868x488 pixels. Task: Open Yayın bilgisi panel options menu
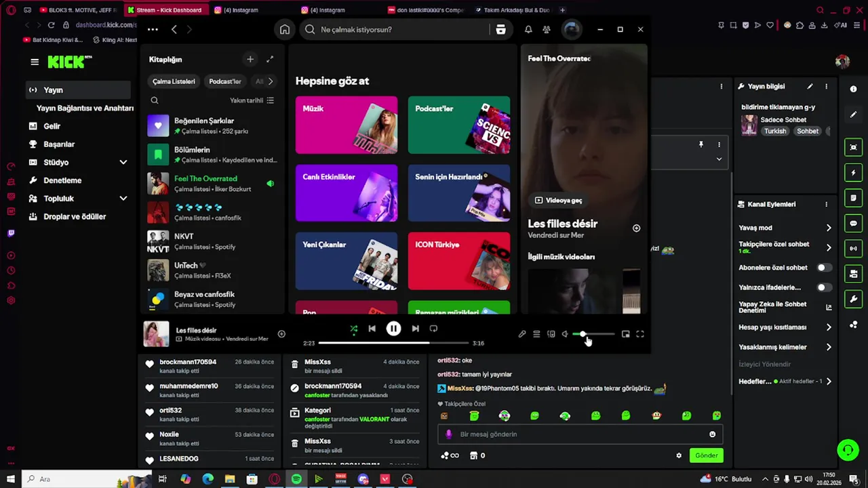826,87
